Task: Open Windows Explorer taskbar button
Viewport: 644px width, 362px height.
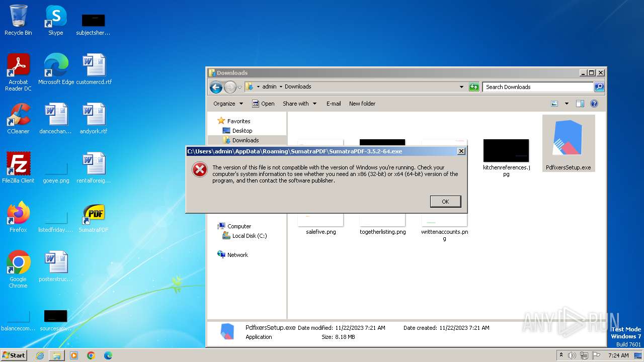Action: click(x=57, y=355)
